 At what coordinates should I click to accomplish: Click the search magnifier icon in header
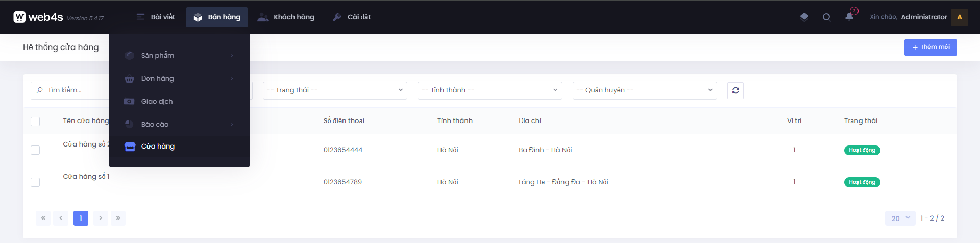point(826,17)
